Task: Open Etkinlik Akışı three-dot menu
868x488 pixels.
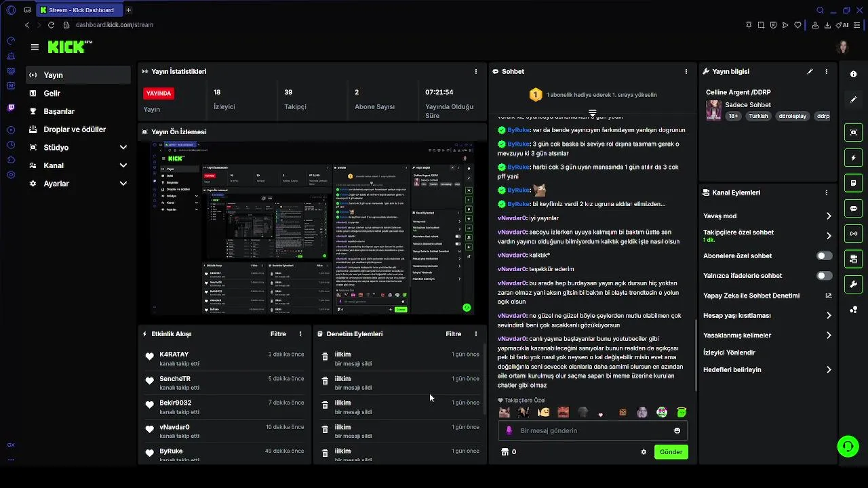Action: click(x=300, y=334)
